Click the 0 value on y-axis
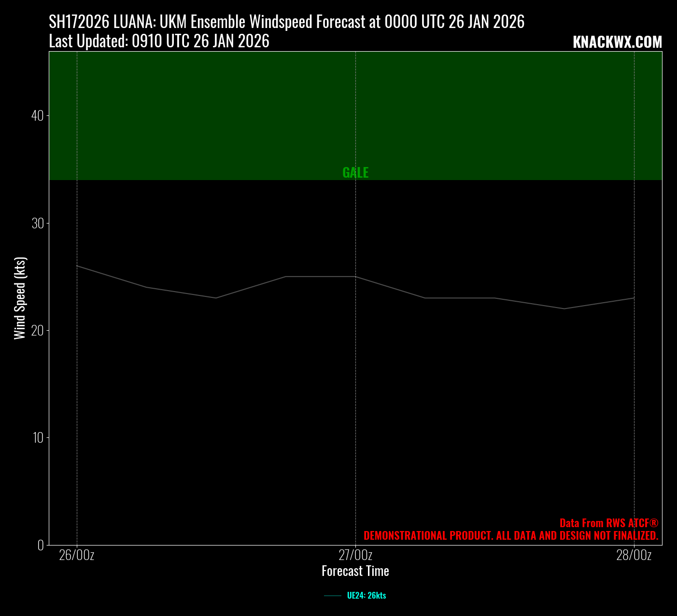The image size is (677, 616). pos(41,545)
